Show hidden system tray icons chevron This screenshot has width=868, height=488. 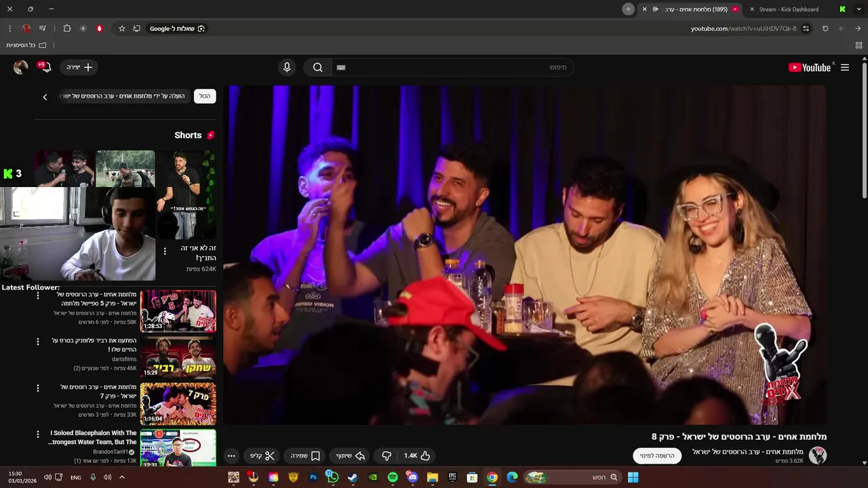pyautogui.click(x=122, y=478)
